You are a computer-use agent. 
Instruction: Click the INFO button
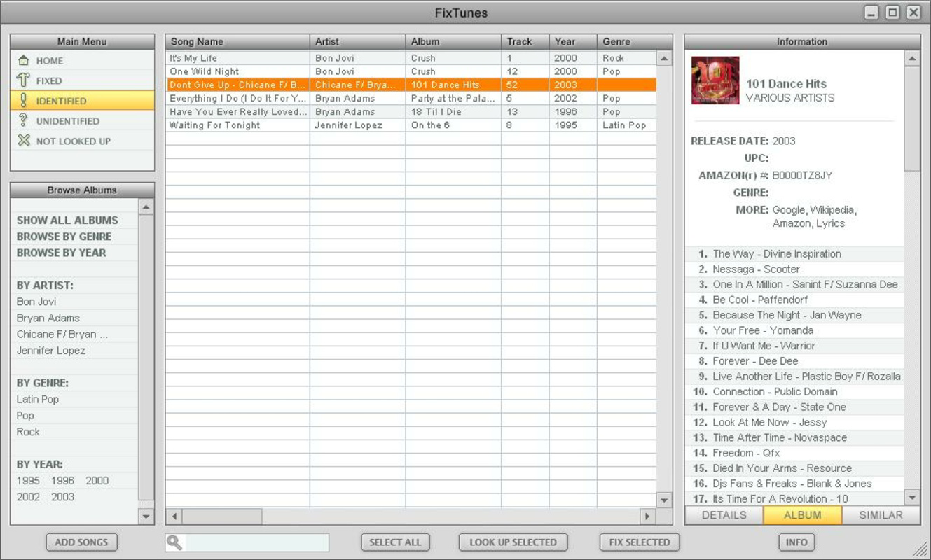pos(796,542)
